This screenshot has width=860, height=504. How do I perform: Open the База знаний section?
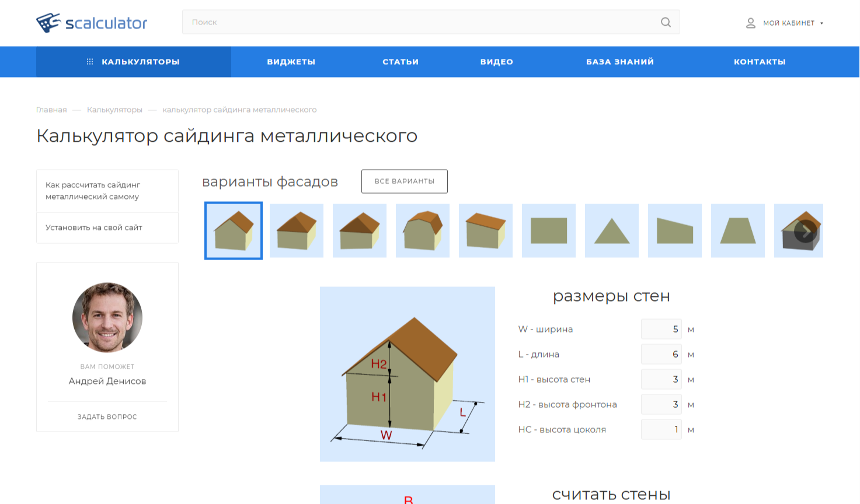[x=621, y=61]
